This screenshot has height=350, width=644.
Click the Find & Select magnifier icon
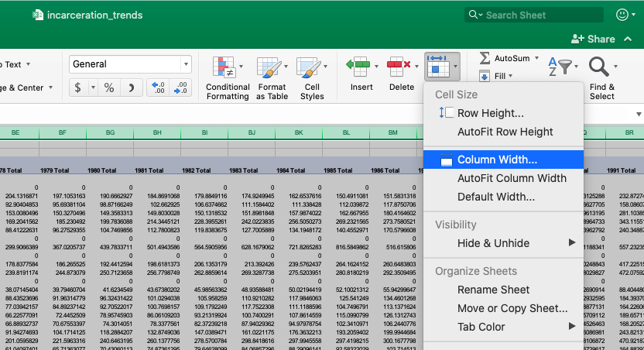[599, 67]
